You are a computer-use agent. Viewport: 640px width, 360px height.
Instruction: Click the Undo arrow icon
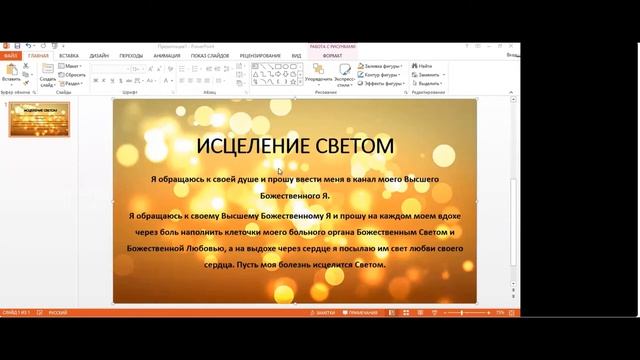click(28, 46)
